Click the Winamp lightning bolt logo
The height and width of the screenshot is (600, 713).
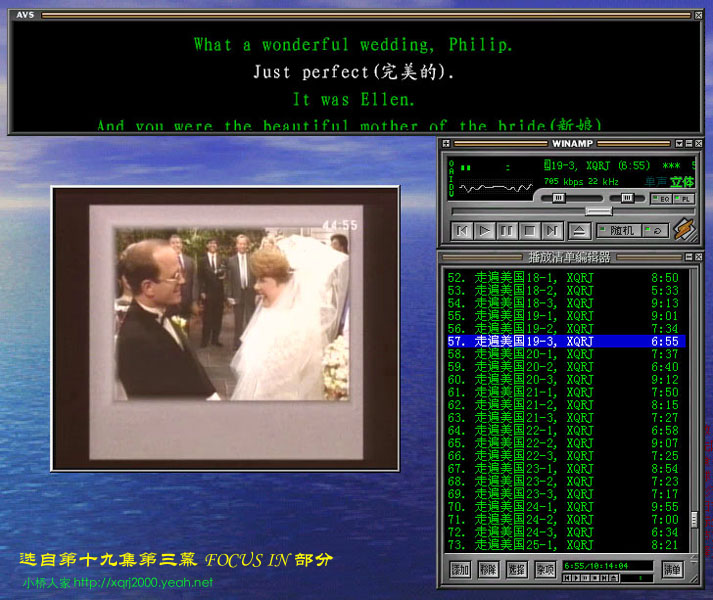684,229
